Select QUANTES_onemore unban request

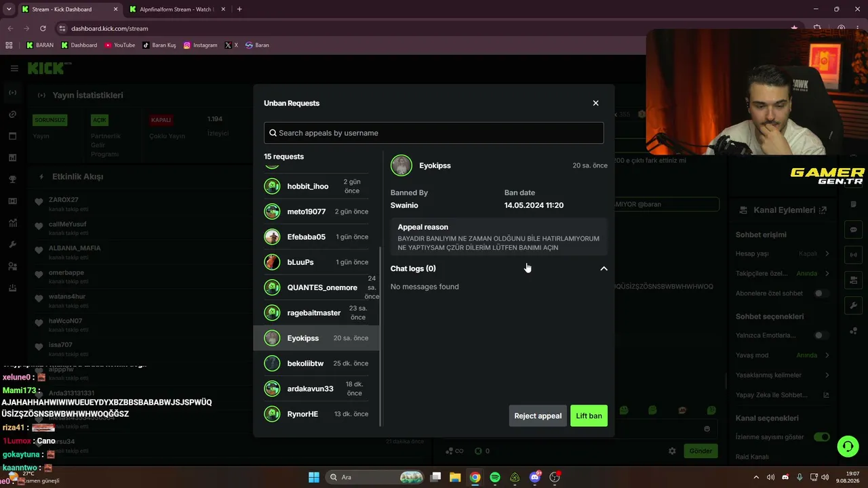[x=316, y=287]
